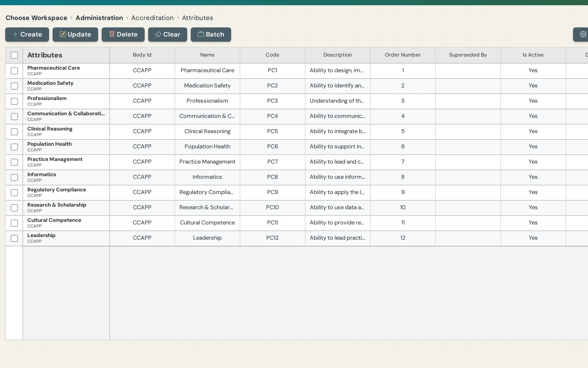Select the Population Health row checkbox
This screenshot has height=368, width=588.
pos(14,147)
